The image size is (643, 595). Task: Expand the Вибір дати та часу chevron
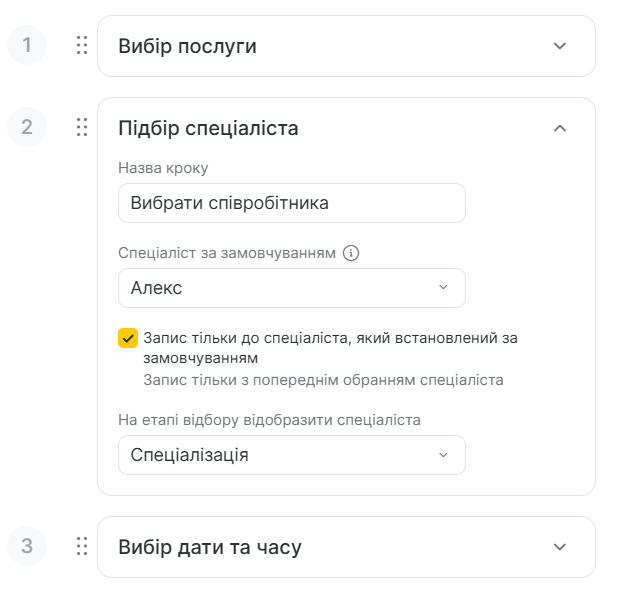click(x=560, y=547)
